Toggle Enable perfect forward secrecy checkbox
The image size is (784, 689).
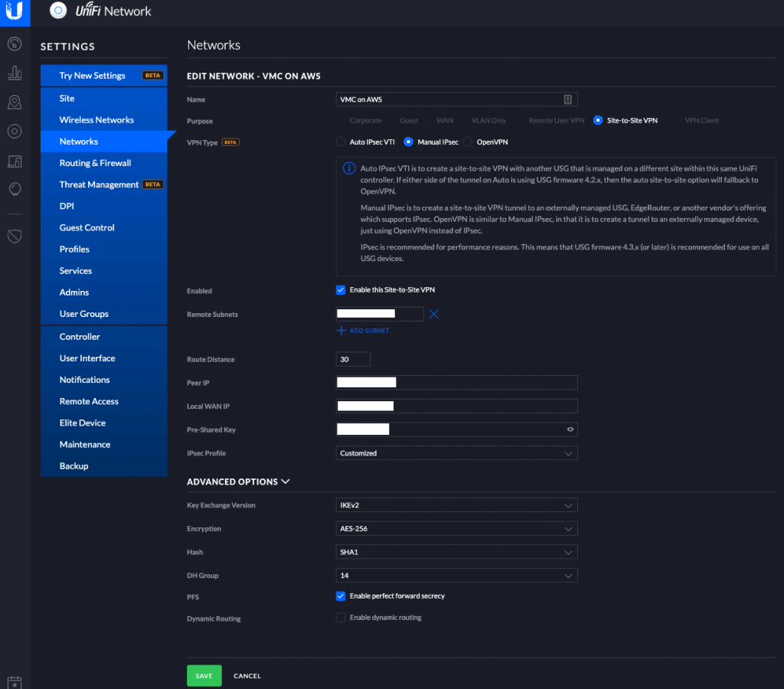point(341,596)
